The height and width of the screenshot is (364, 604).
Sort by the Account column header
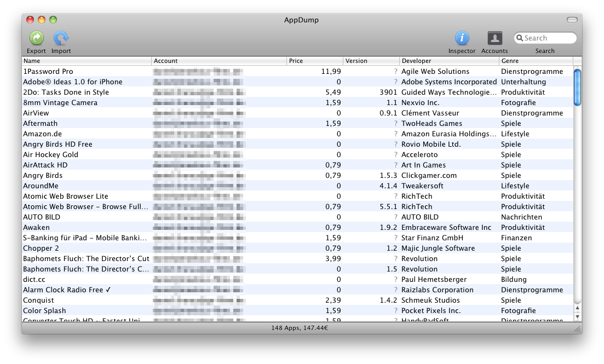coord(219,61)
